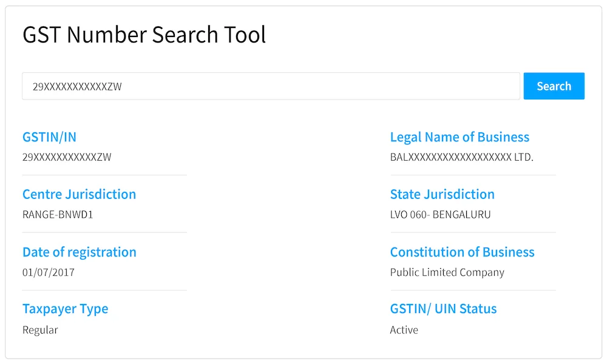Screen dimensions: 607x364
Task: Click the Centre Jurisdiction label
Action: pos(79,194)
